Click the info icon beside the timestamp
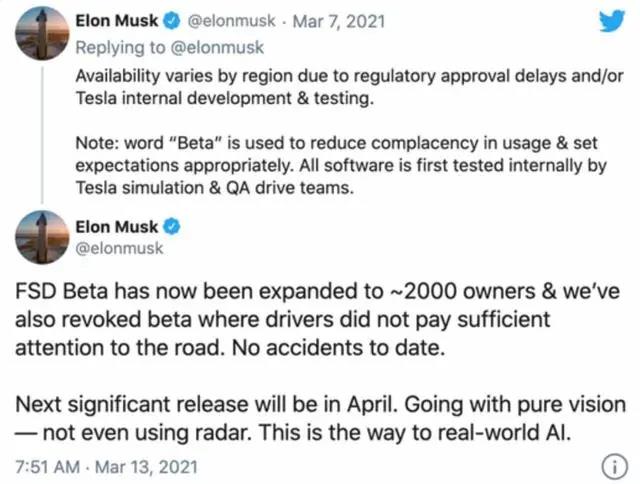Screen dimensions: 640x484 pyautogui.click(x=609, y=466)
